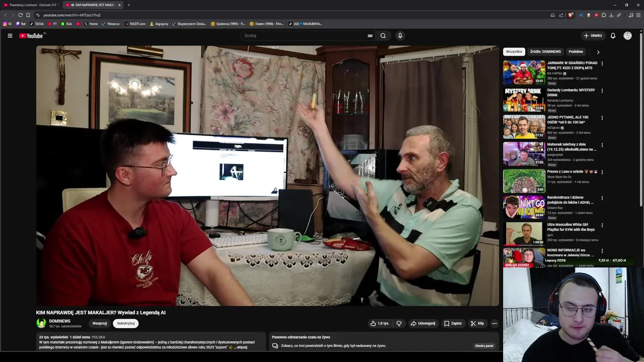Open options for Prezes z Lasu video
Viewport: 644px width, 362px height.
(602, 172)
